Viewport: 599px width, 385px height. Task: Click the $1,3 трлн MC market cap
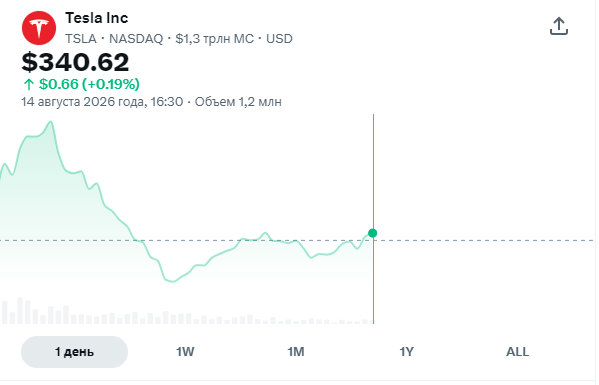tap(215, 39)
